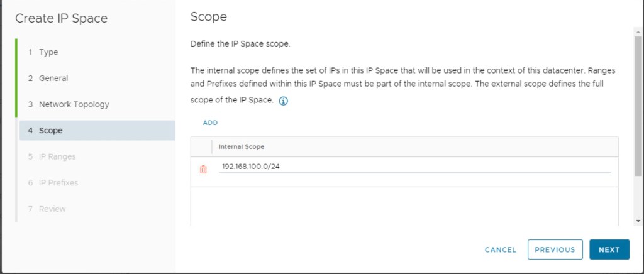This screenshot has height=274, width=644.
Task: Go to the Review step
Action: [52, 209]
